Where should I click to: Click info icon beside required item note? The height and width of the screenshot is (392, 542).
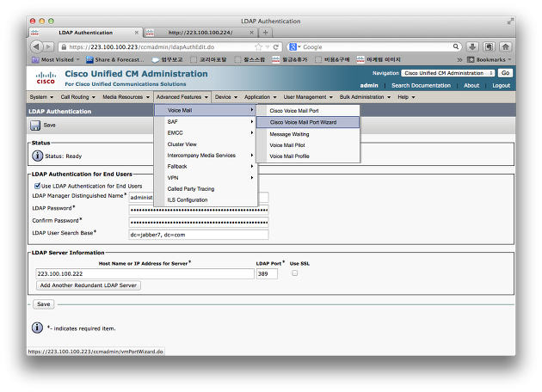coord(37,328)
